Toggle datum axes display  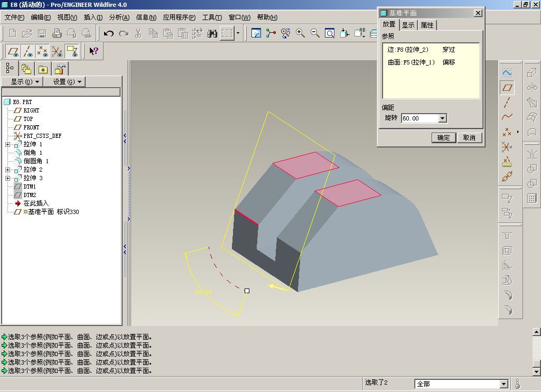(x=27, y=51)
